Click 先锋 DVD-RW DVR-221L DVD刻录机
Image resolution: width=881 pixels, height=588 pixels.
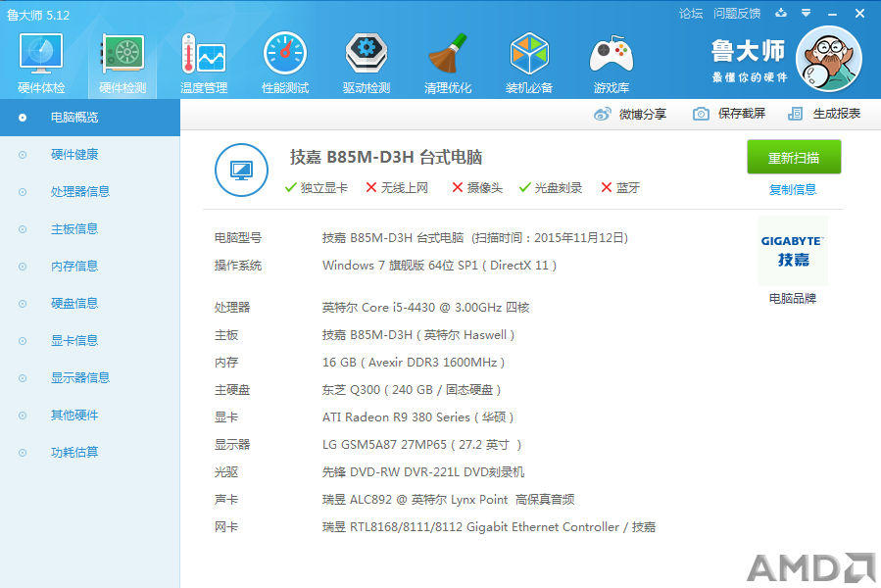click(x=423, y=472)
